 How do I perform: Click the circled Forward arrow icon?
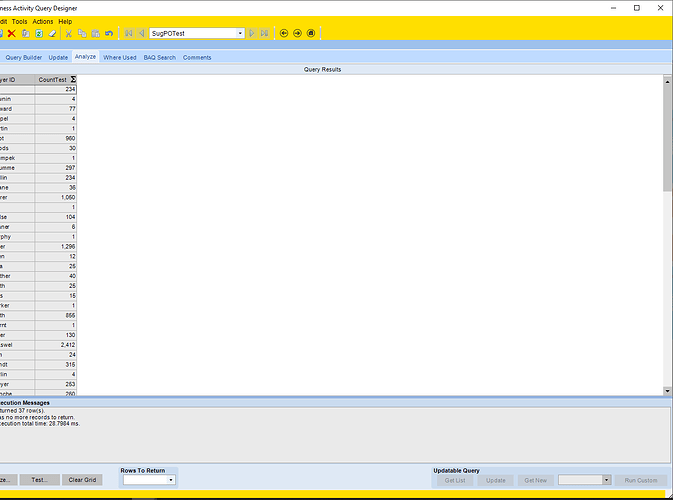[x=297, y=33]
